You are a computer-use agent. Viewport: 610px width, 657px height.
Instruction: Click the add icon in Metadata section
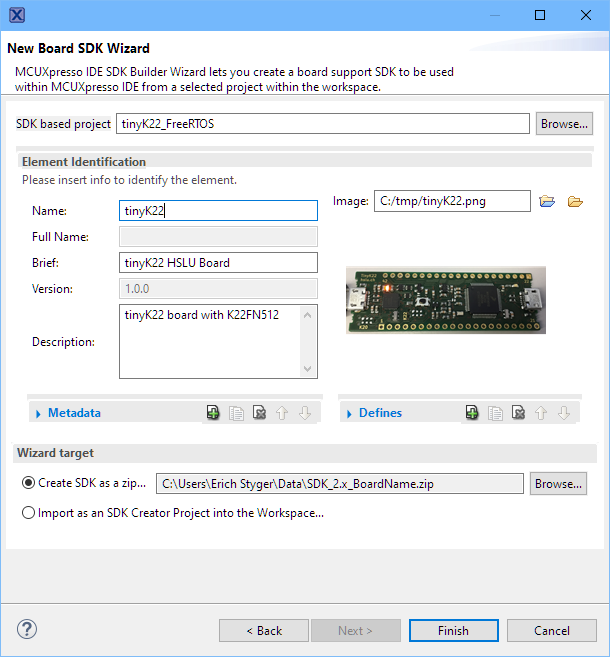click(x=213, y=413)
